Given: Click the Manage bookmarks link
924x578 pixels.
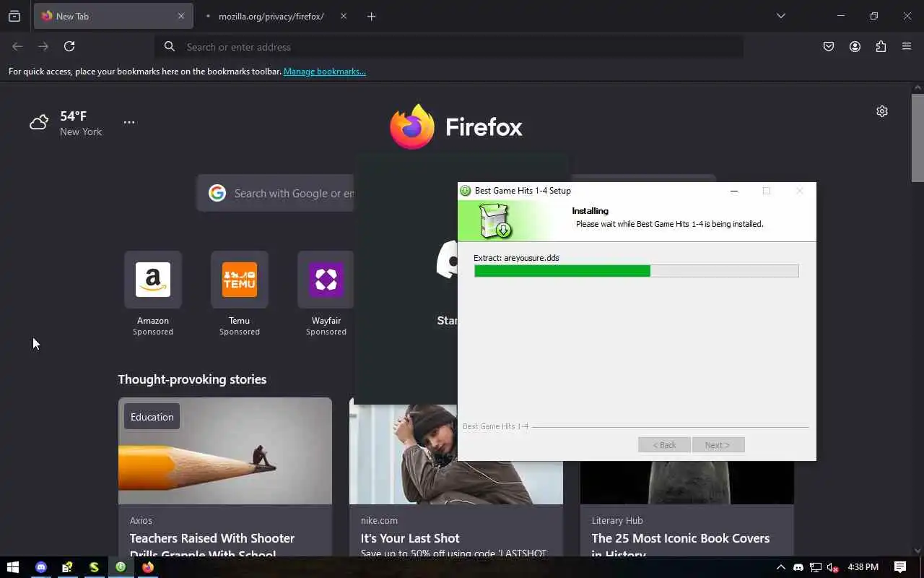Looking at the screenshot, I should click(x=325, y=72).
